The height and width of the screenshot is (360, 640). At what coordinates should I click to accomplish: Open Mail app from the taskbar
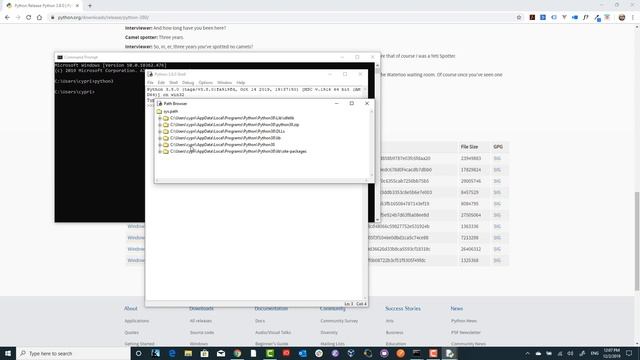coord(221,353)
